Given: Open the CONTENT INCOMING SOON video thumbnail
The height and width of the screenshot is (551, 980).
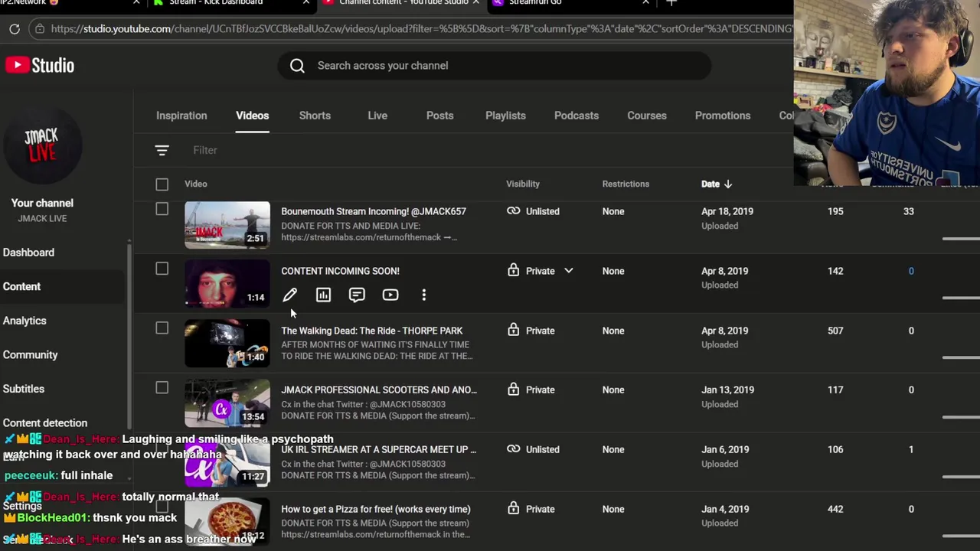Looking at the screenshot, I should pyautogui.click(x=227, y=283).
